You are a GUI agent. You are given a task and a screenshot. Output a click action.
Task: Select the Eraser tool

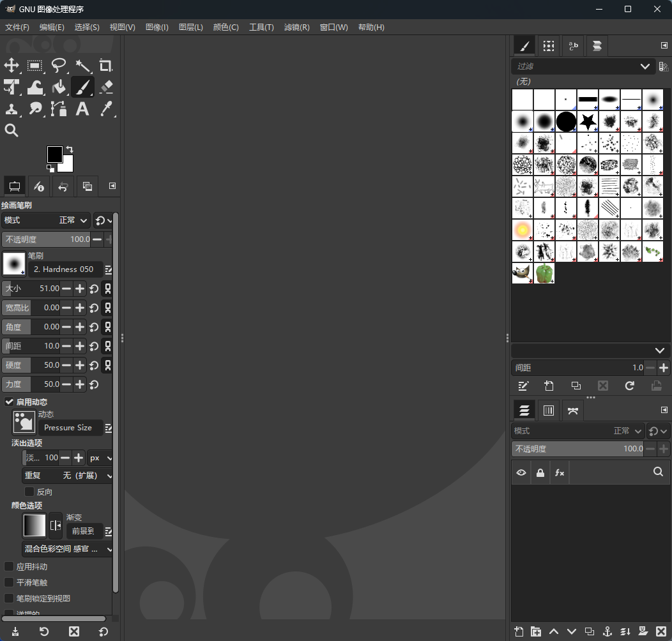click(x=105, y=87)
